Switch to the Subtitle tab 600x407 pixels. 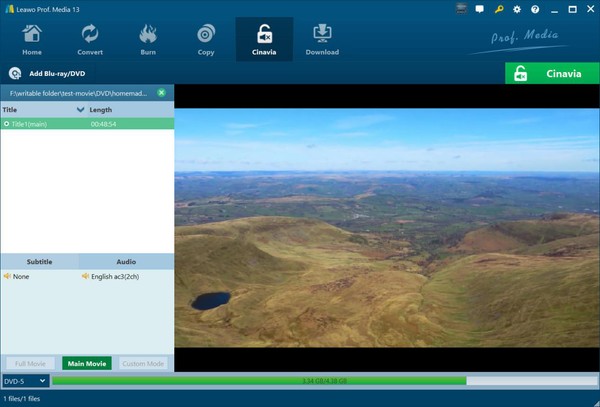pos(39,262)
